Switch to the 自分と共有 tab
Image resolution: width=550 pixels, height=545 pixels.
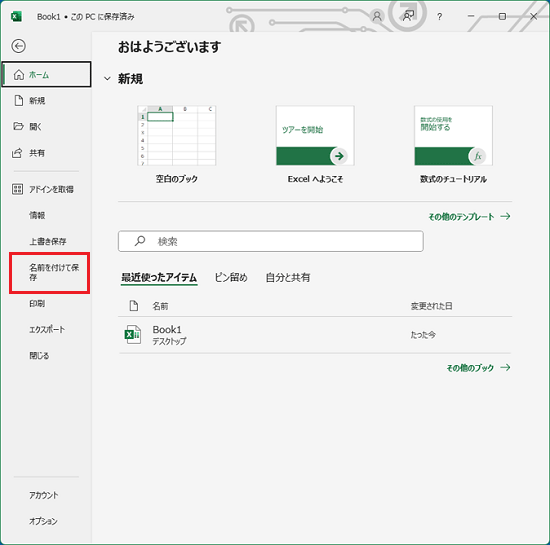288,278
